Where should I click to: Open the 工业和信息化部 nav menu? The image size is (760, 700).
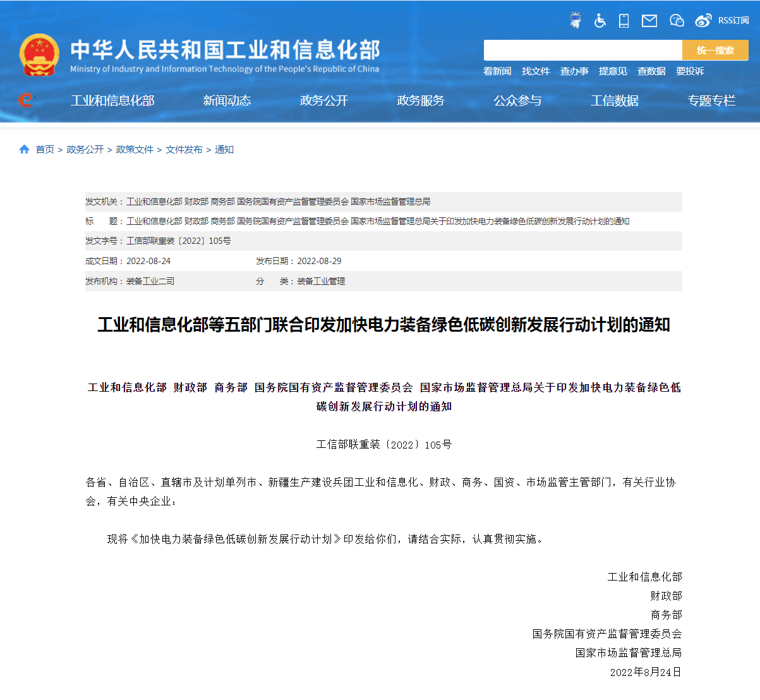[112, 100]
